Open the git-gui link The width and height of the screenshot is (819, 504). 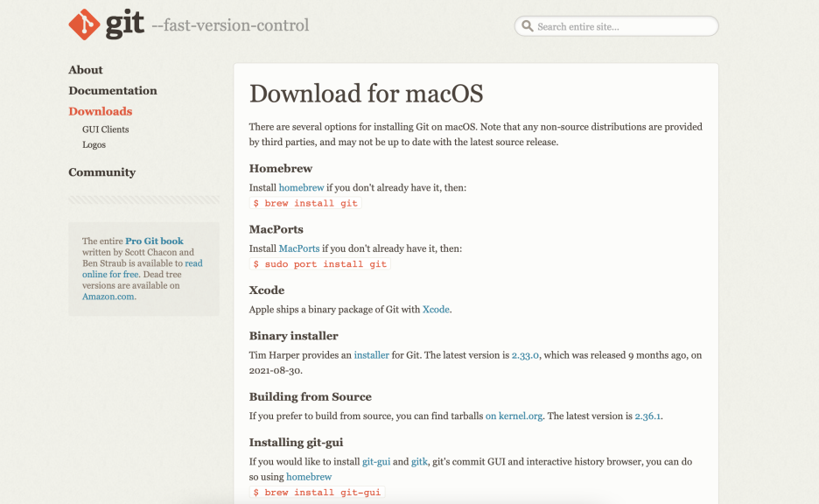tap(376, 462)
